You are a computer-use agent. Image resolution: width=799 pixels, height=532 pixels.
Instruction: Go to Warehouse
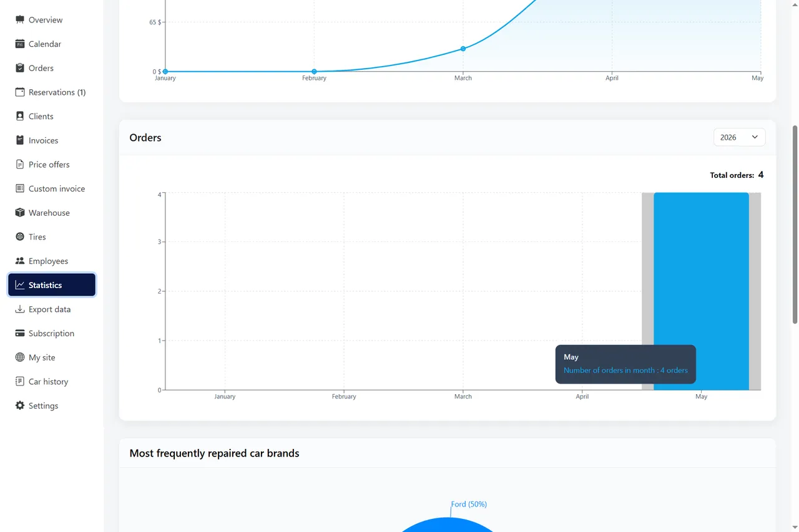coord(52,213)
